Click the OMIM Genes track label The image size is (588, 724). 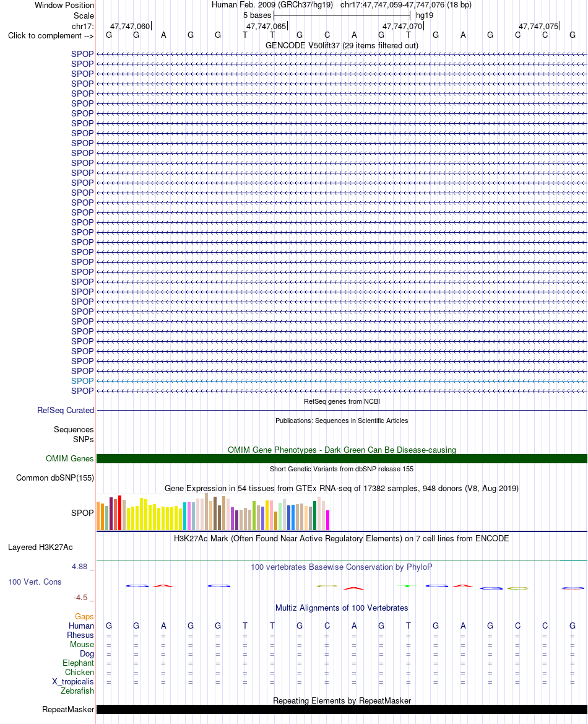(70, 458)
